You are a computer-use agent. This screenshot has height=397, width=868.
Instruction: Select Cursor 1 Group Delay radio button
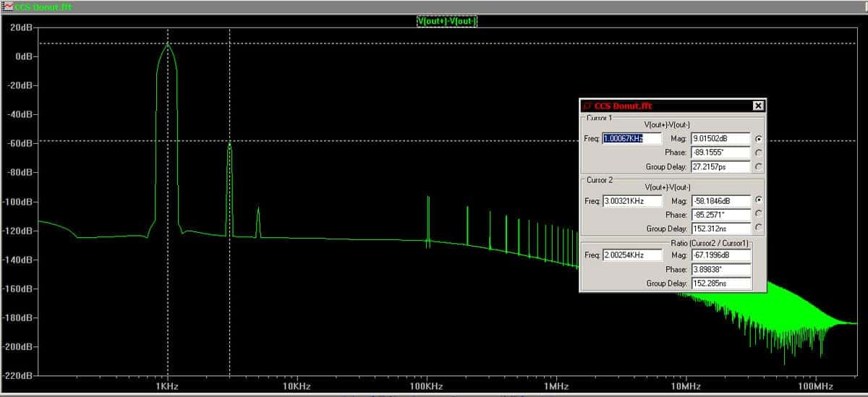(758, 166)
